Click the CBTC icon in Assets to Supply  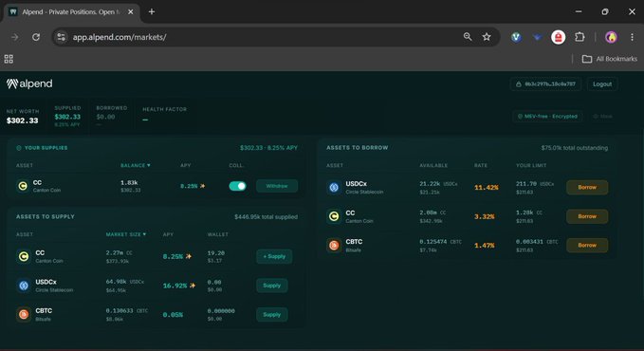[24, 314]
